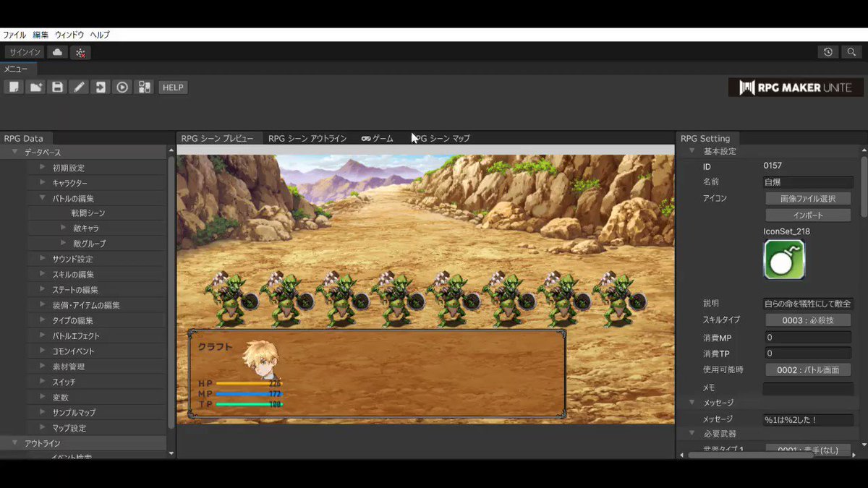Viewport: 868px width, 488px height.
Task: Switch to the RPG シーン マップ tab
Action: coord(441,138)
